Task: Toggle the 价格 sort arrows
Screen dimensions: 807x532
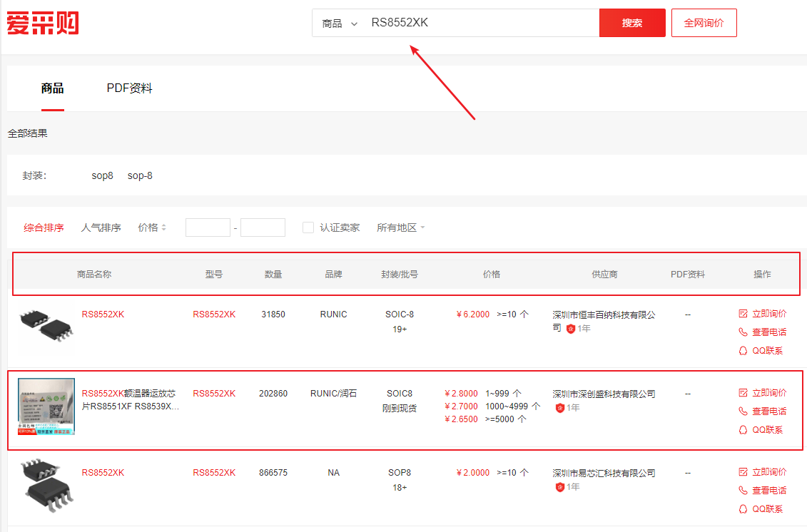Action: click(x=164, y=227)
